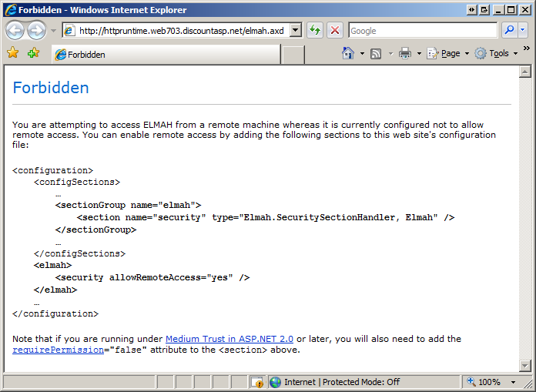Show more toolbar commands chevron
This screenshot has width=536, height=392.
(527, 49)
